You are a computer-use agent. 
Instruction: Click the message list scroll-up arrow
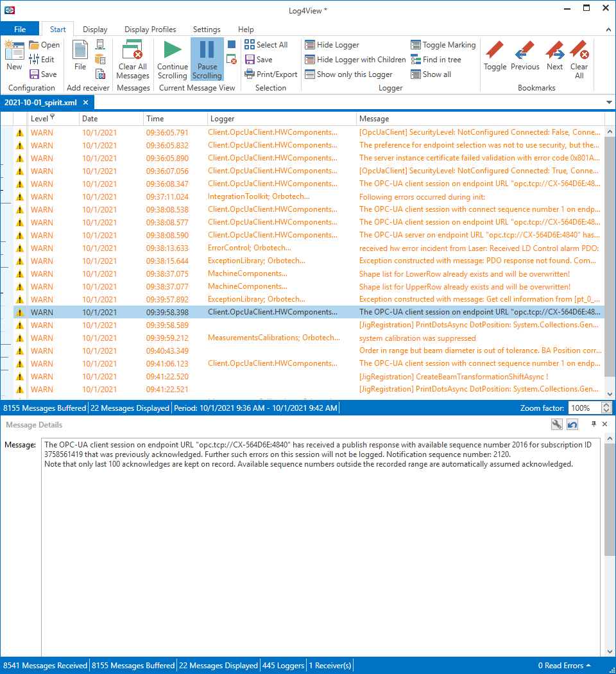610,132
